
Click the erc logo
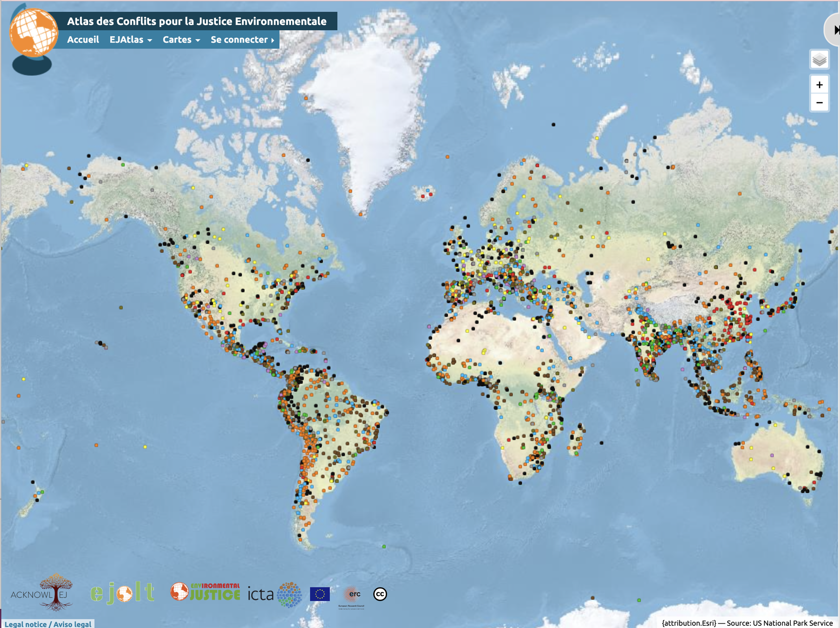tap(352, 595)
